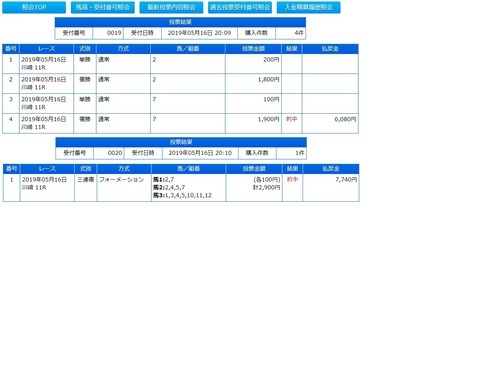Click 複勝 type in the 1,800円 row
This screenshot has width=480, height=384.
tap(85, 80)
